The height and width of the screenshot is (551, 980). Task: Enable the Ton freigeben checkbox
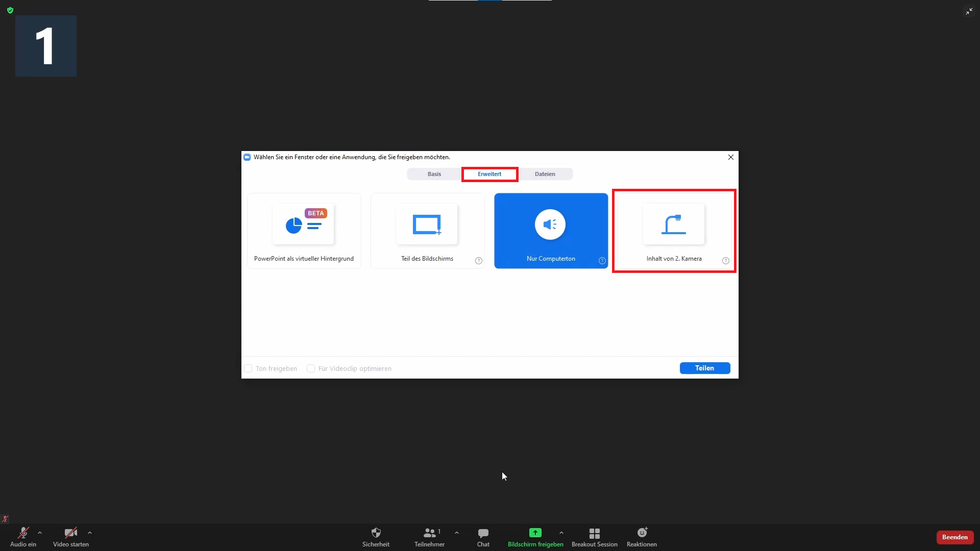coord(249,368)
